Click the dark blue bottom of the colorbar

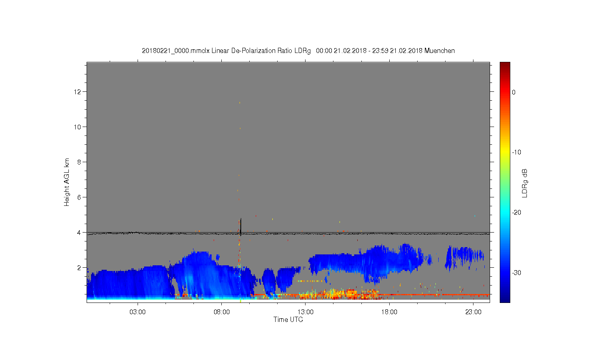pyautogui.click(x=505, y=298)
